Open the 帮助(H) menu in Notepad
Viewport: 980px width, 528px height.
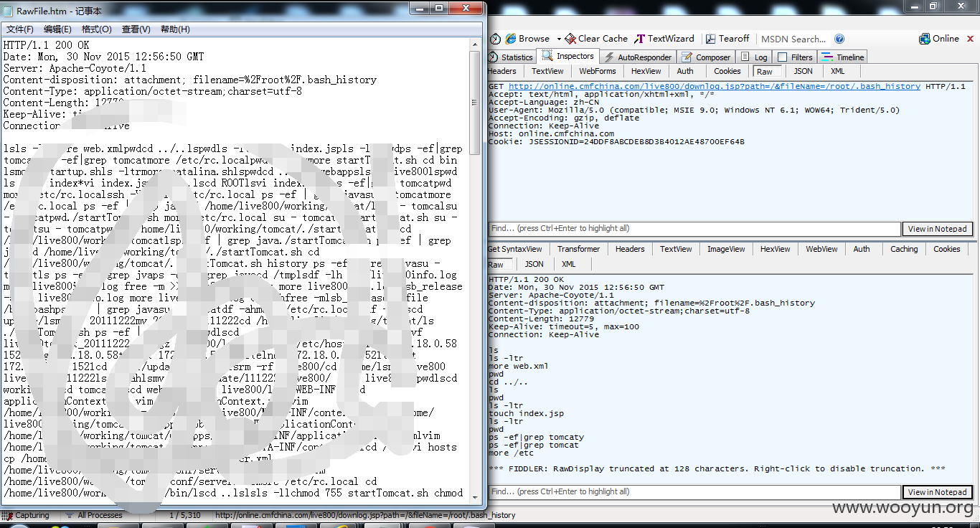(x=175, y=29)
